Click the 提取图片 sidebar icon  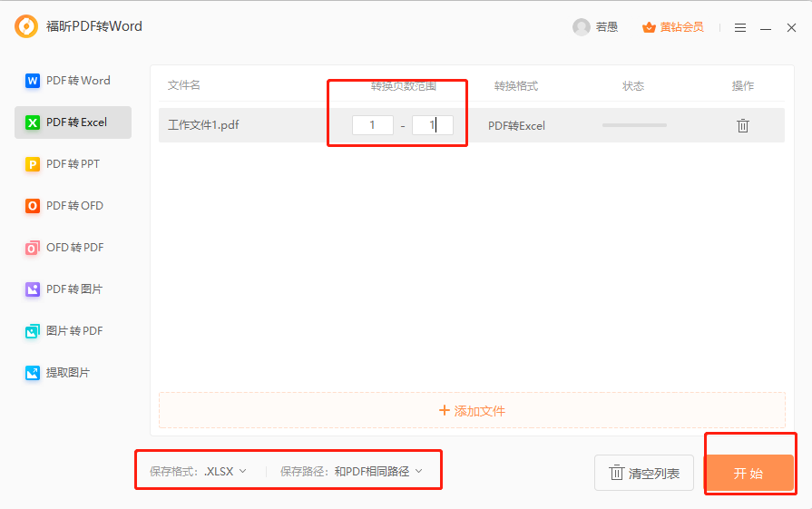click(33, 373)
